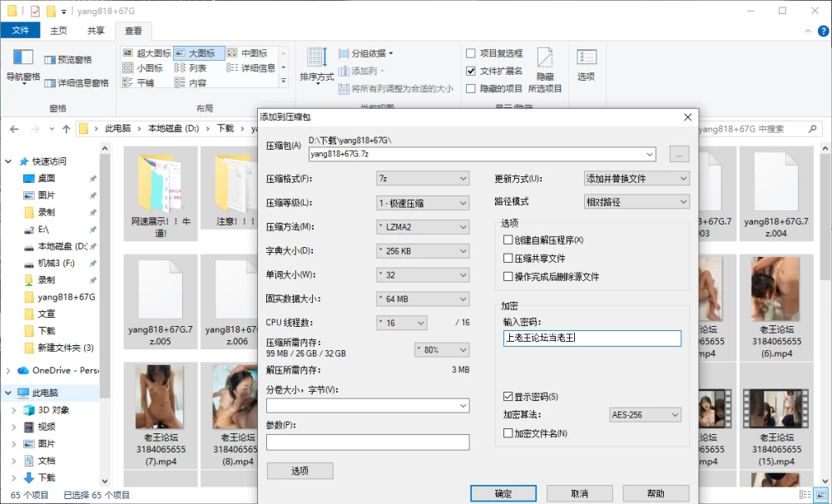Go back with the Back arrow

[x=14, y=129]
